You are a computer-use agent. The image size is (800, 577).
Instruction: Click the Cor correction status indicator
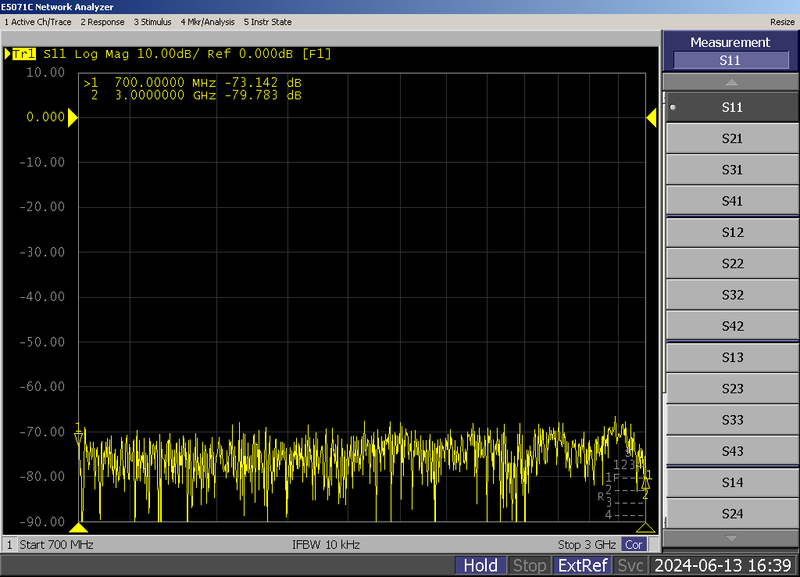click(x=633, y=545)
